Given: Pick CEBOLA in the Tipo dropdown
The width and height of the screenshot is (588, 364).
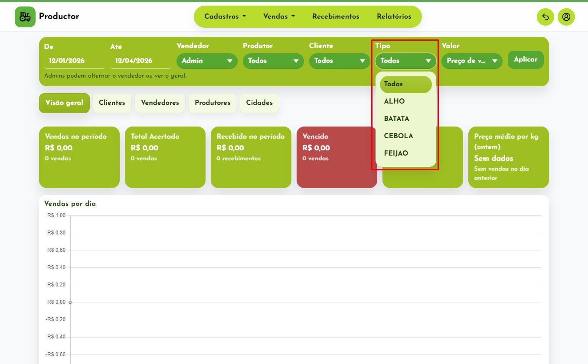Looking at the screenshot, I should pyautogui.click(x=399, y=136).
